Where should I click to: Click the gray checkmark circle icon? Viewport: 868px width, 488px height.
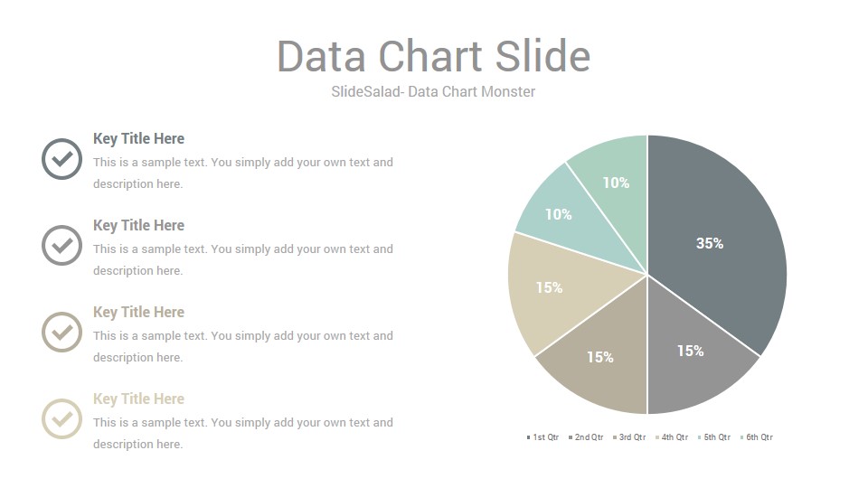(x=62, y=245)
